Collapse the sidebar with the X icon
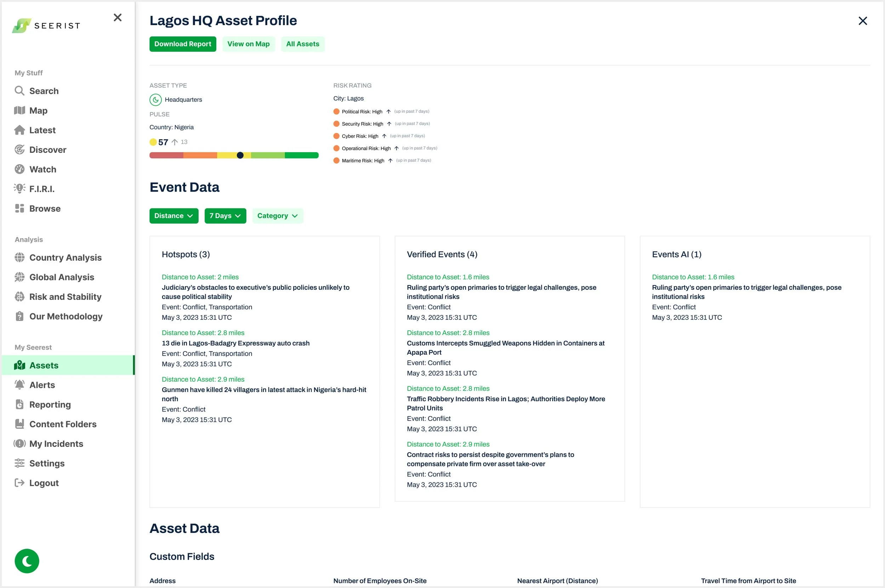The image size is (885, 588). pyautogui.click(x=118, y=18)
